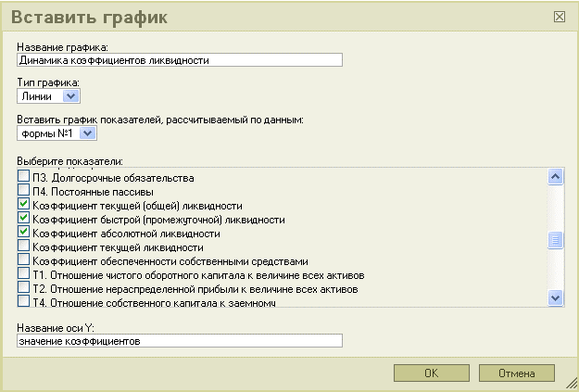Tick the Коэффициент текущей ликвидности checkbox
The height and width of the screenshot is (392, 579).
pyautogui.click(x=24, y=247)
